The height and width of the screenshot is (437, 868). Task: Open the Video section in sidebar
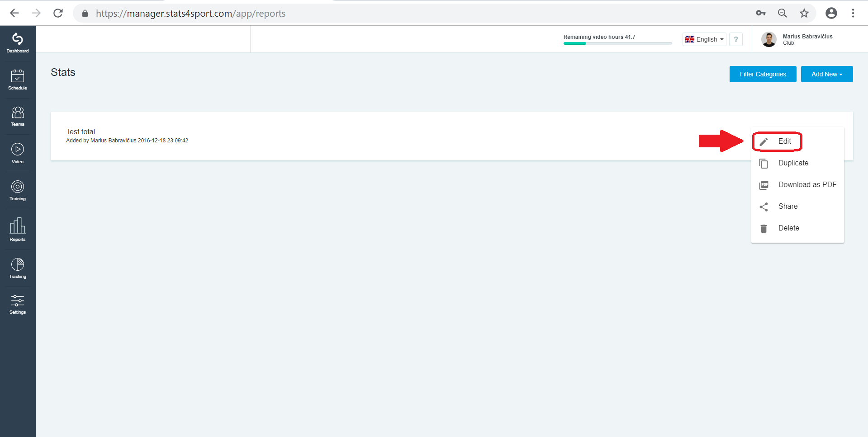18,154
